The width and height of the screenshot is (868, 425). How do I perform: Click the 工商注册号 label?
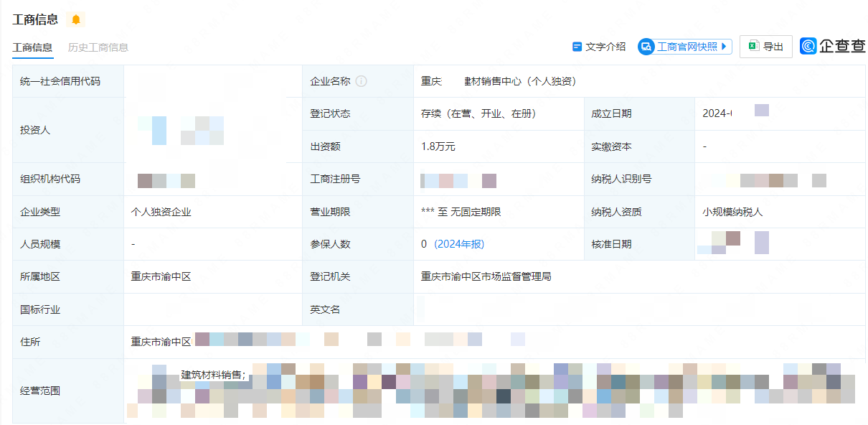coord(335,179)
